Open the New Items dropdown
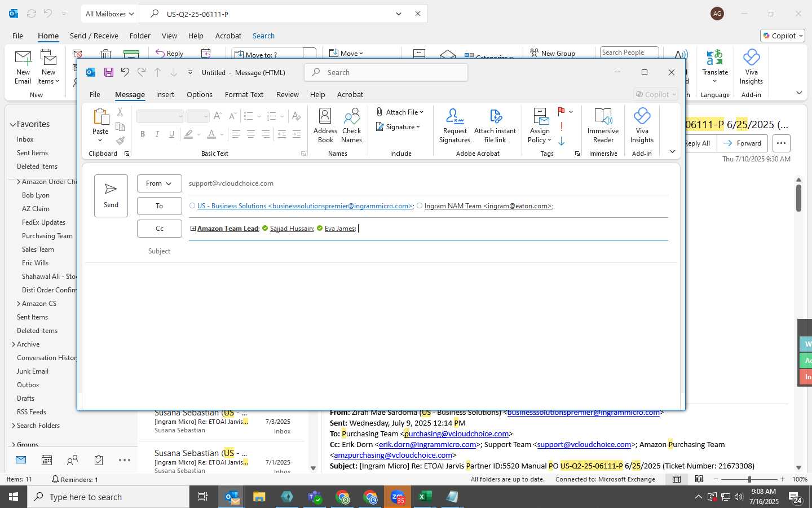This screenshot has height=508, width=812. click(x=48, y=68)
